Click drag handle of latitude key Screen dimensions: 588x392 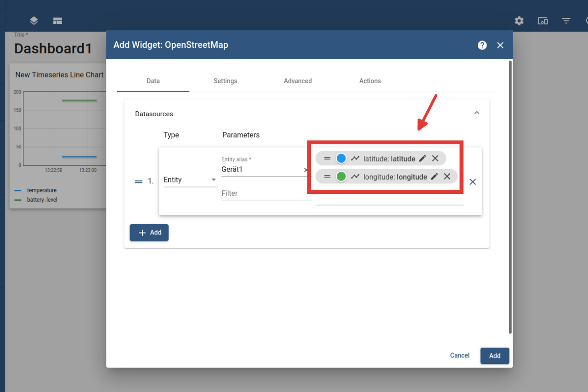(x=327, y=159)
